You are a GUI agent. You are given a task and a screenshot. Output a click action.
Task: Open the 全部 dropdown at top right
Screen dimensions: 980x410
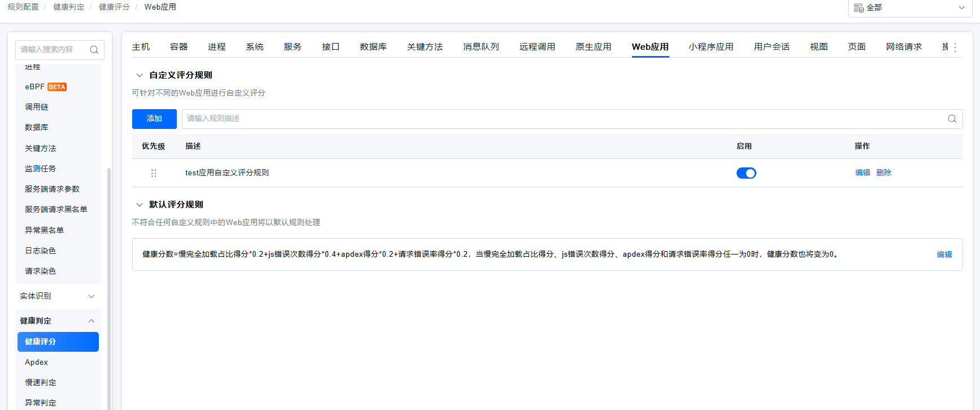[x=909, y=8]
